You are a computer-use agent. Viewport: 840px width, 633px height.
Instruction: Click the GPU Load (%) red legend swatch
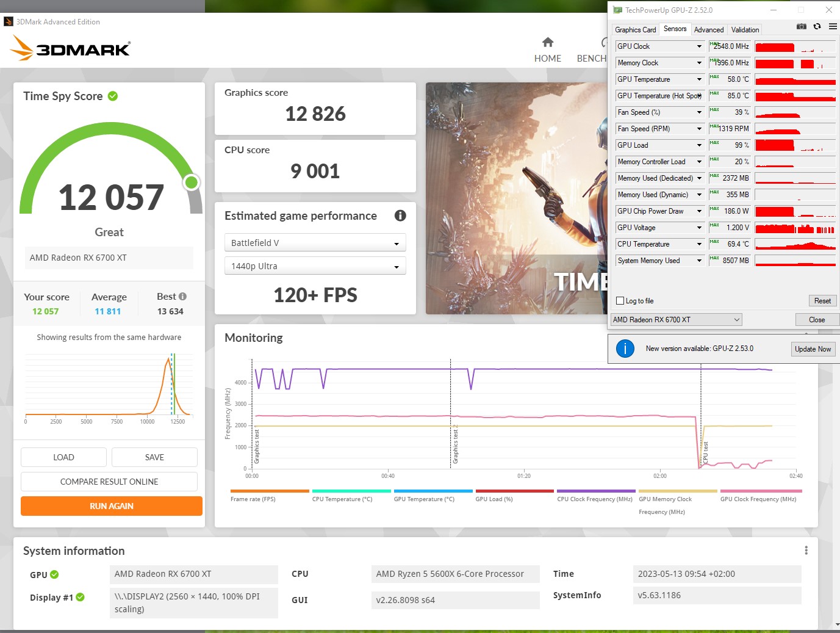[514, 491]
